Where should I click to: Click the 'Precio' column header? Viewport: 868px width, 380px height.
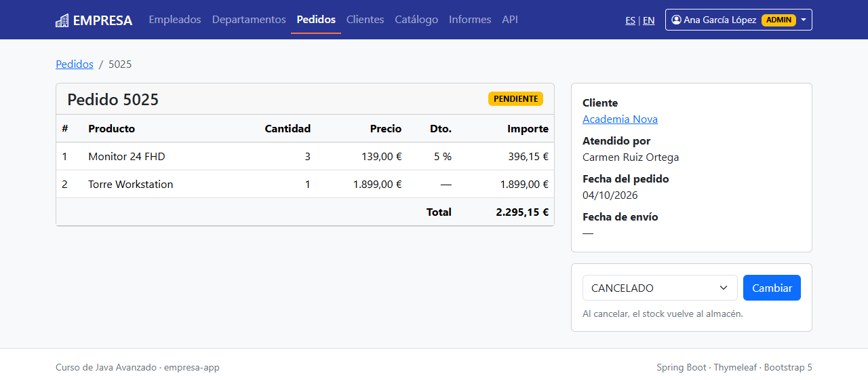coord(386,129)
